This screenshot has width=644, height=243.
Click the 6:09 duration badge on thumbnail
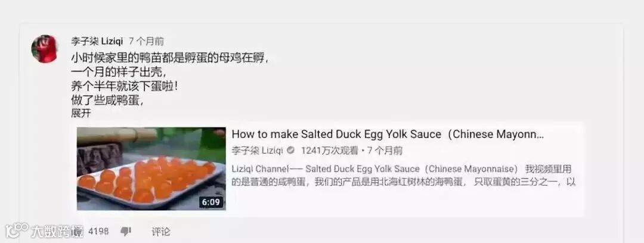[x=212, y=202]
